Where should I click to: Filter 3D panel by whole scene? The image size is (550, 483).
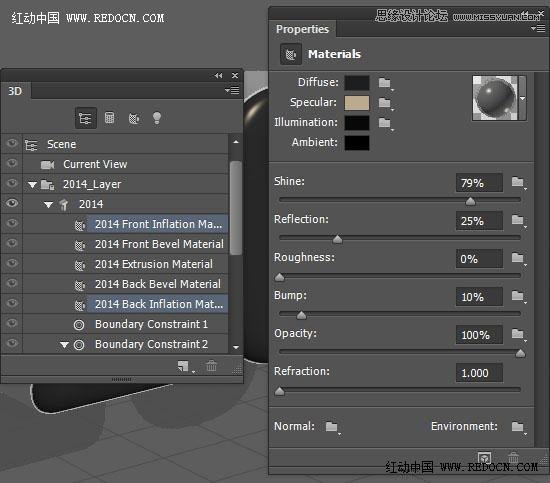click(x=86, y=118)
